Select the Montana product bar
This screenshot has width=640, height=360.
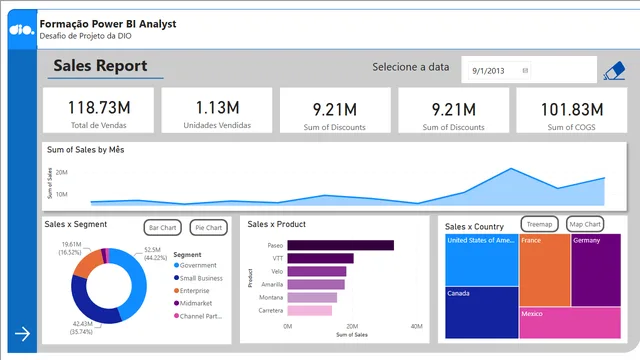(x=312, y=297)
